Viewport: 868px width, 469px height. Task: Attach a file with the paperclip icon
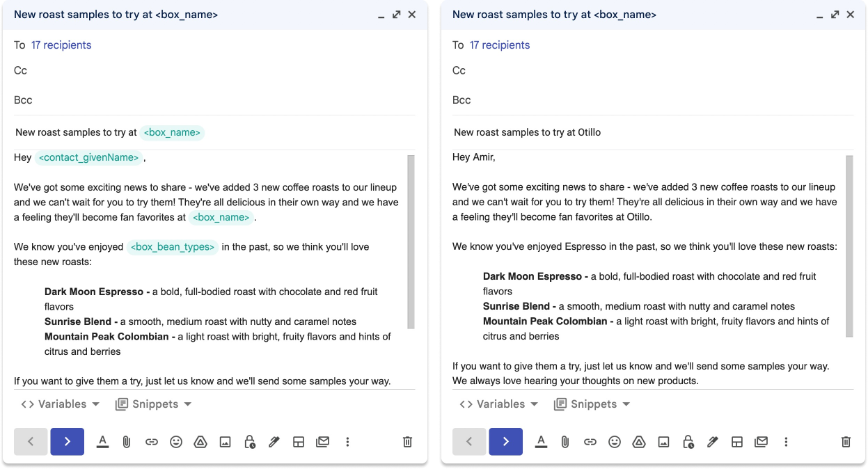(x=126, y=441)
